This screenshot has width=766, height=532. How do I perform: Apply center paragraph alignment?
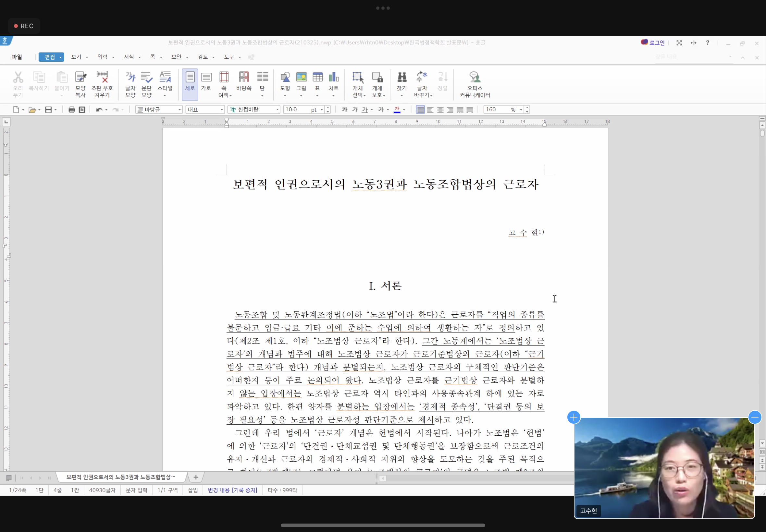[440, 110]
